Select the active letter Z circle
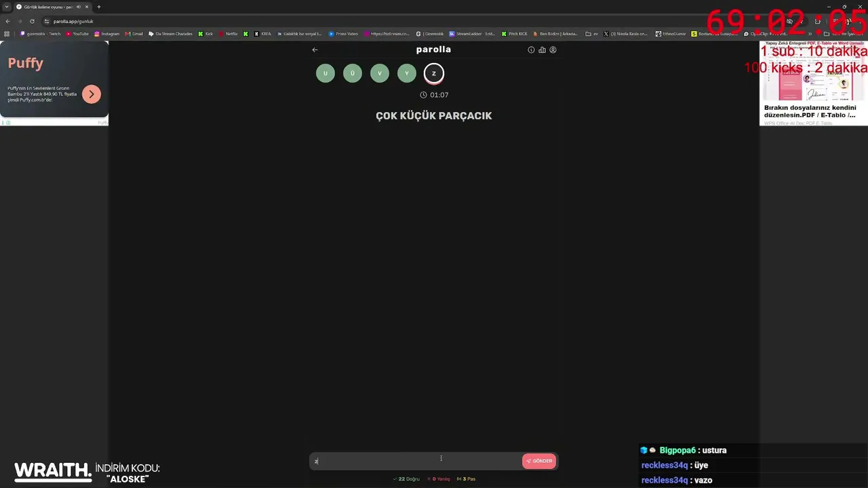 tap(434, 73)
